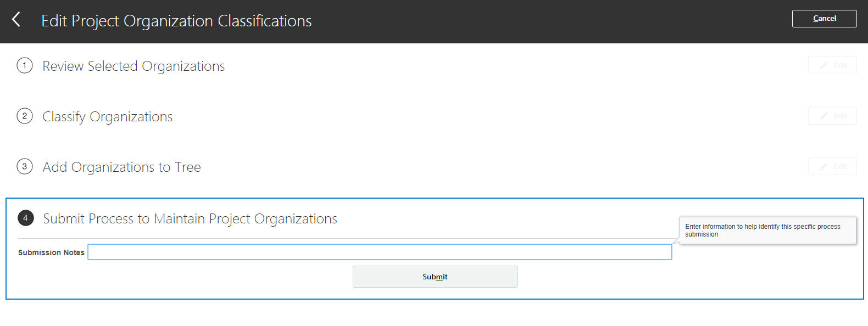The image size is (868, 326).
Task: Click the Submission Notes label
Action: tap(51, 252)
